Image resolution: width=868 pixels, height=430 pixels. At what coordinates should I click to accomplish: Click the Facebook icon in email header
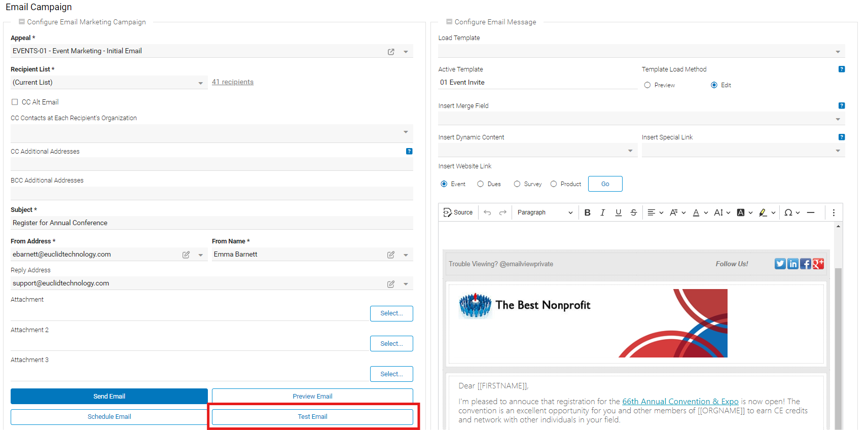click(806, 264)
